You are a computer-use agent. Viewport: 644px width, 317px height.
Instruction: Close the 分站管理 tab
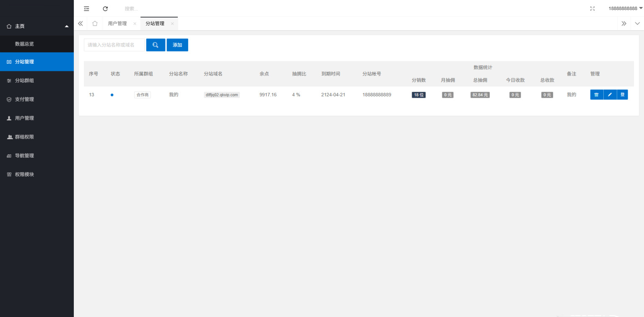[172, 24]
